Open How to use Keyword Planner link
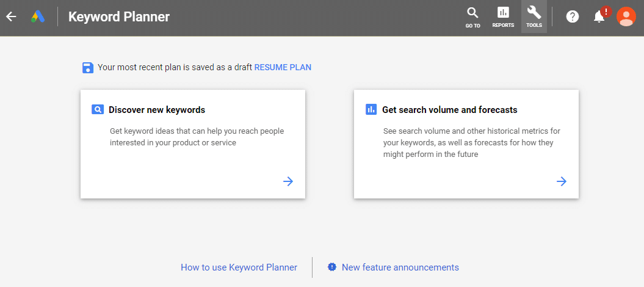The width and height of the screenshot is (644, 287). point(239,267)
